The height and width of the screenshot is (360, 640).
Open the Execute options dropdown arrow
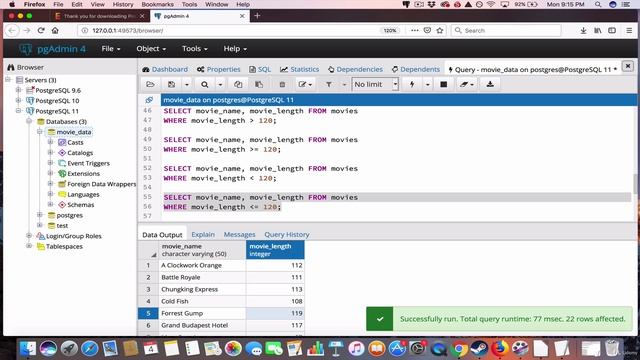point(427,84)
